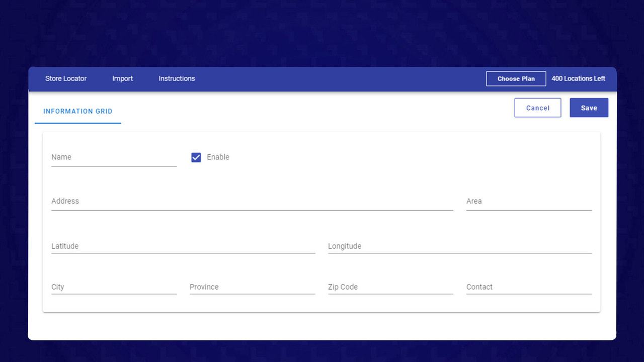The height and width of the screenshot is (362, 644).
Task: Check remaining locations count
Action: [x=578, y=78]
